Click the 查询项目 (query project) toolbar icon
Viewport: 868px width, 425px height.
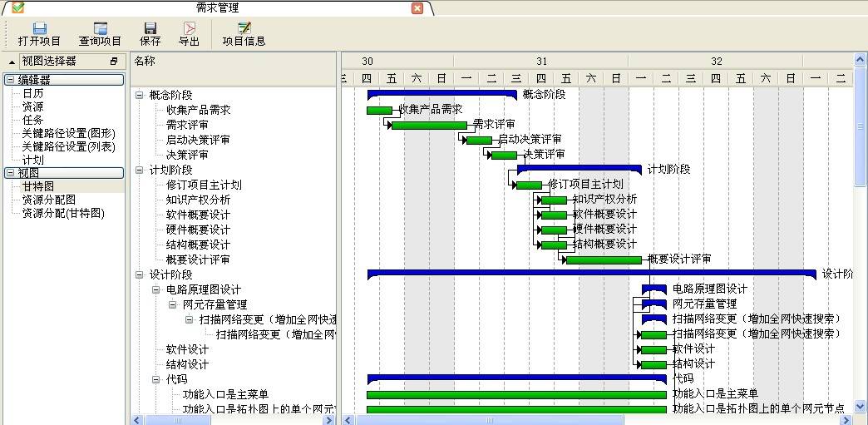tap(100, 28)
